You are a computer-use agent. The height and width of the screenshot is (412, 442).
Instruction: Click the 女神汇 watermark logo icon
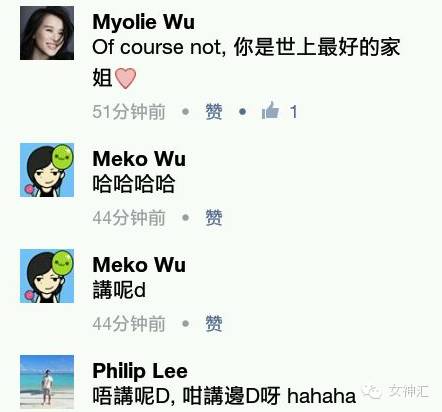pos(372,391)
